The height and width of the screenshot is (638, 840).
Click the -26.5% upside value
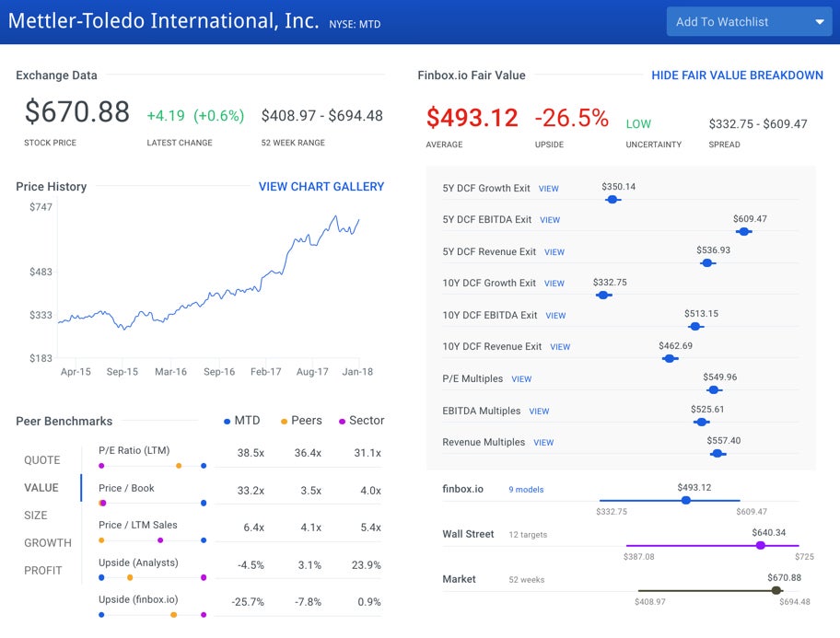[x=572, y=118]
